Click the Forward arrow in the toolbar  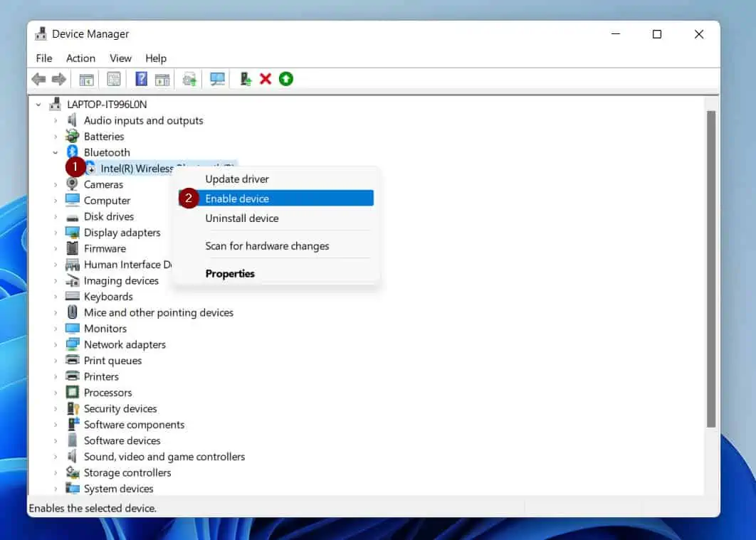click(59, 79)
